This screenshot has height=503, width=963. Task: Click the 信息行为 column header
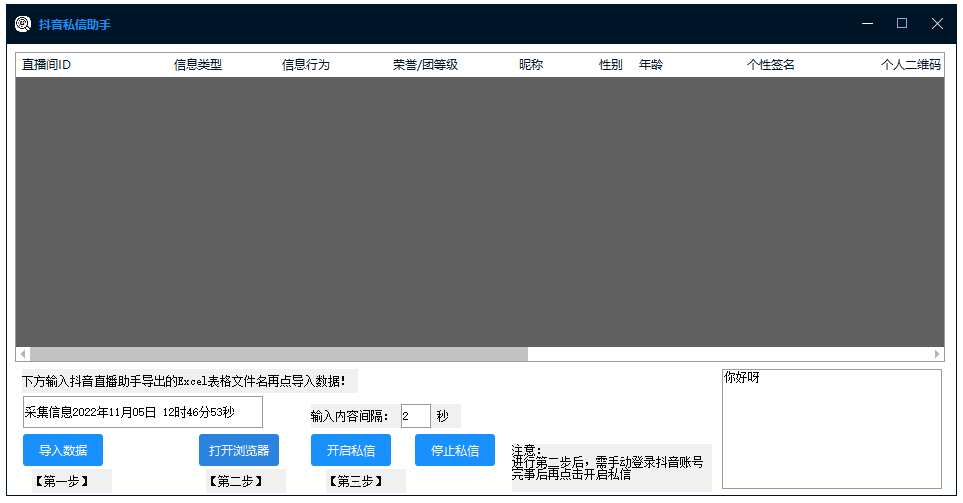[306, 65]
